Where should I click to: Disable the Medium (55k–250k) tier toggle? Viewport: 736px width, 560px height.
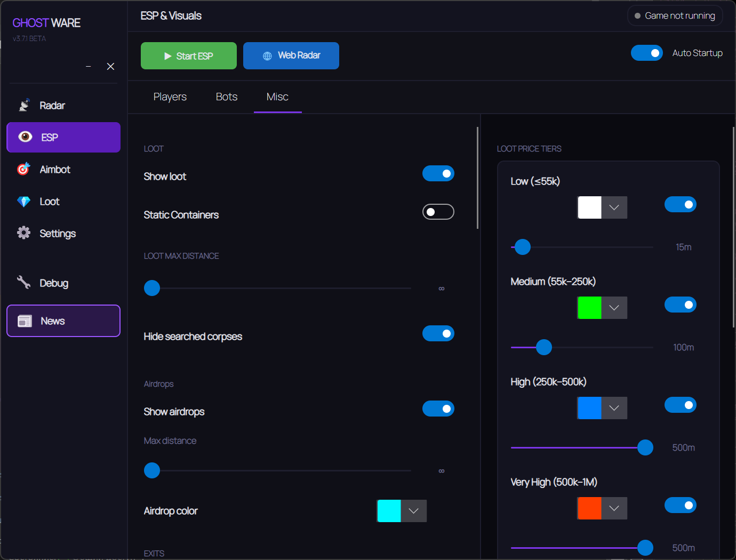point(681,305)
